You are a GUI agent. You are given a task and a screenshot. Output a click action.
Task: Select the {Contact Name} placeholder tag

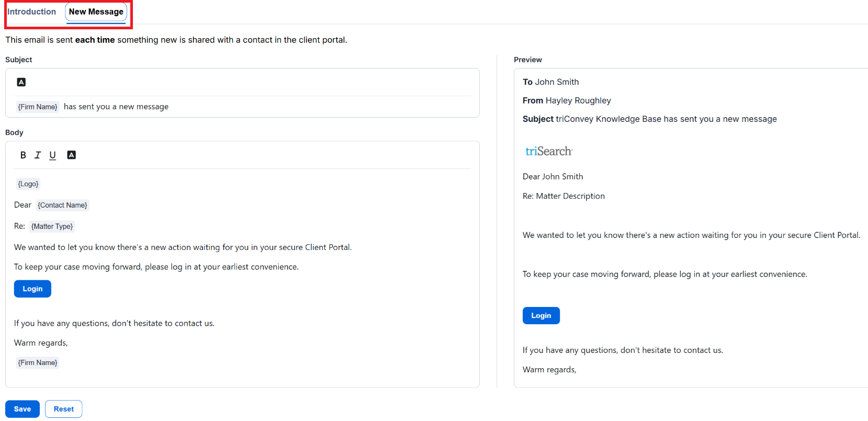coord(62,205)
